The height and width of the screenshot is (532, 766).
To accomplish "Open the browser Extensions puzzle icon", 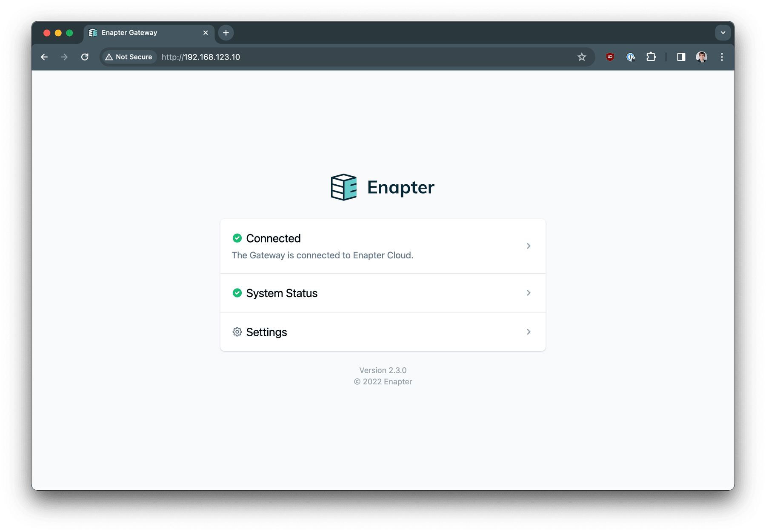I will pos(651,57).
